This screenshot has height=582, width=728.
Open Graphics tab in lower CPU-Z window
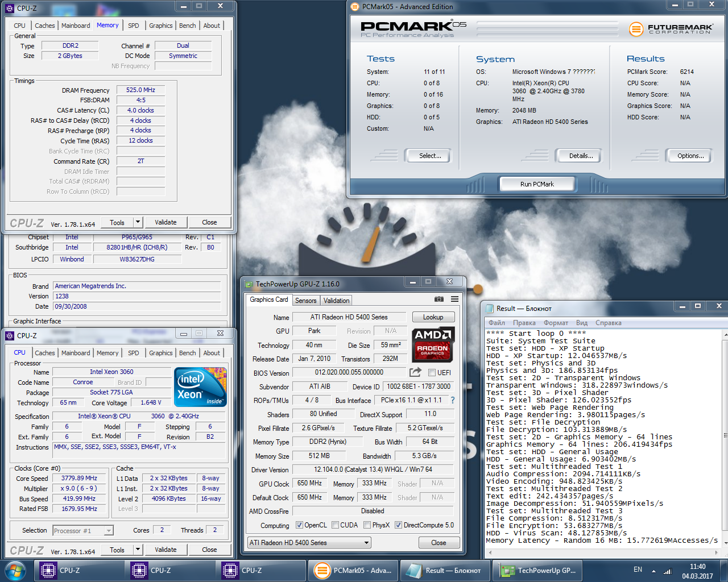pyautogui.click(x=160, y=353)
